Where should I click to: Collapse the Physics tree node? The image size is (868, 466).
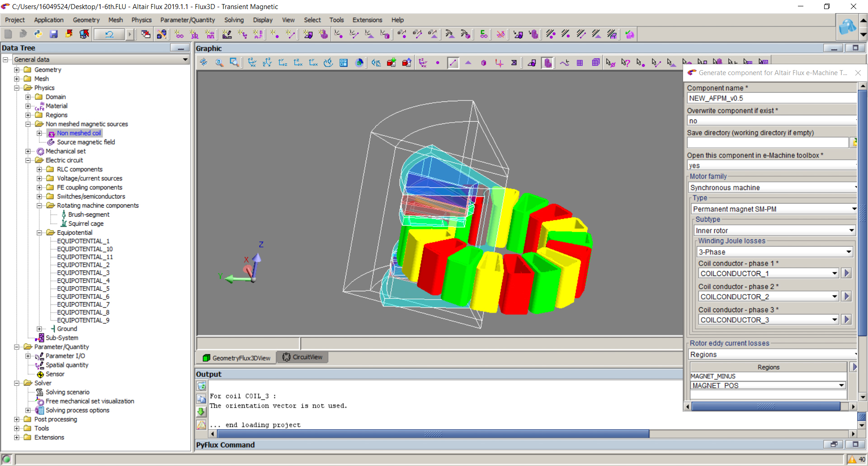coord(17,88)
